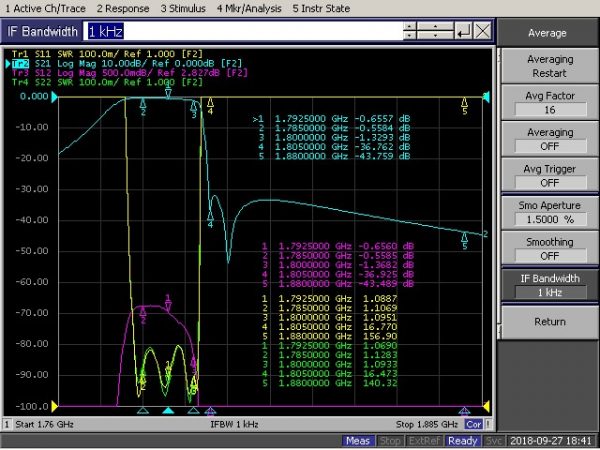Screen dimensions: 600x450
Task: Click the Averaging Restart softkey
Action: pyautogui.click(x=550, y=66)
